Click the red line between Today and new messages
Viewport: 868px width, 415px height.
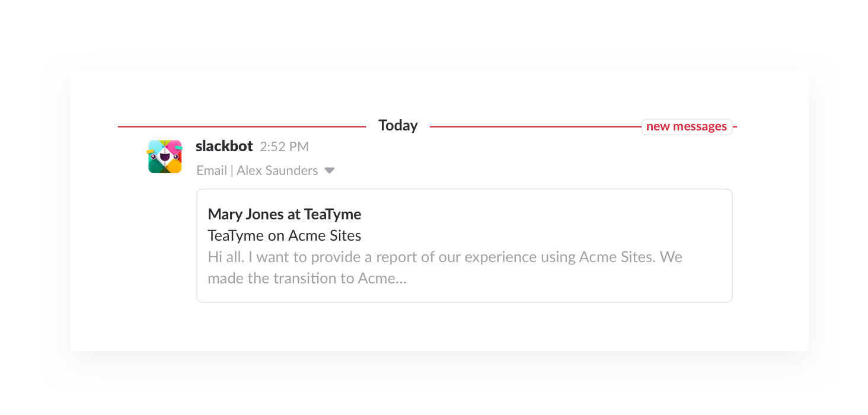click(535, 126)
